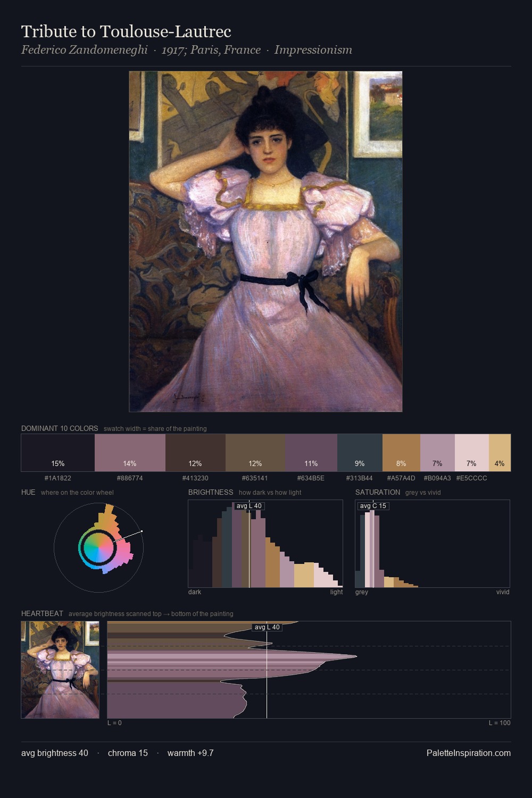Choose the olive-brown swatch #635141
Viewport: 532px width, 798px height.
(255, 453)
